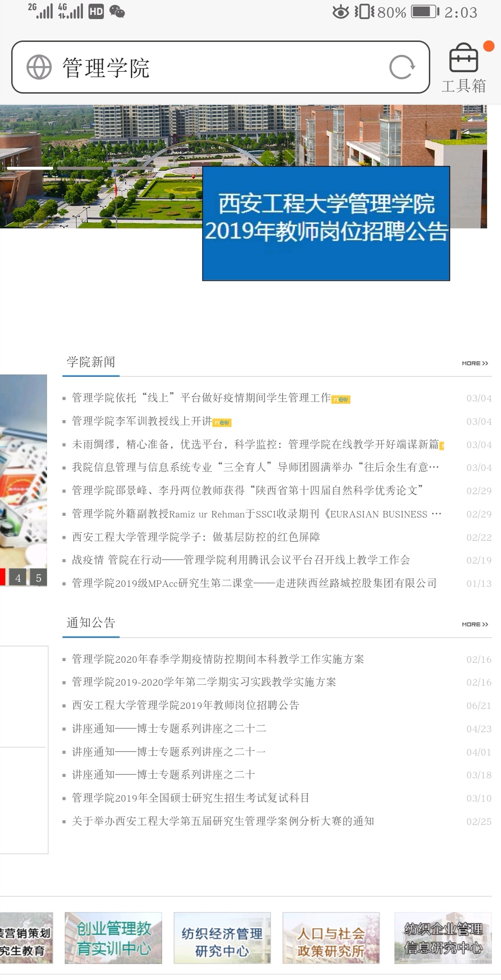Click the 02/25 date beside 案例分析大赛 notice
The height and width of the screenshot is (980, 501).
click(479, 822)
